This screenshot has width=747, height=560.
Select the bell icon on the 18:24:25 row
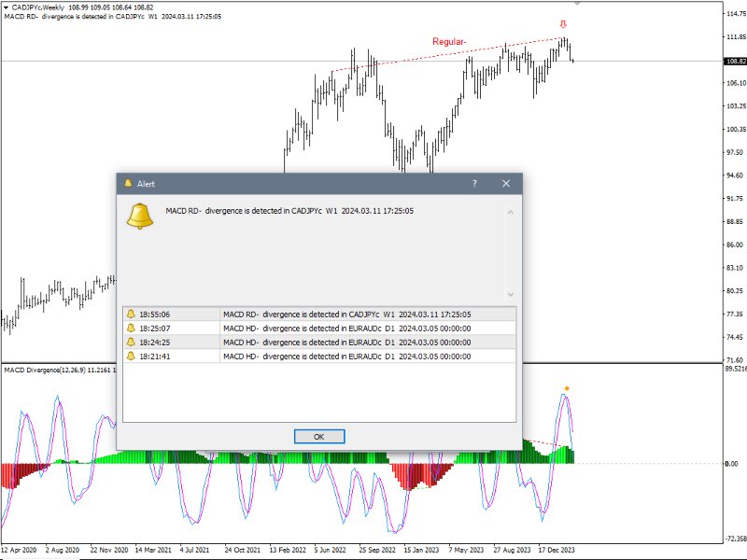[x=133, y=343]
